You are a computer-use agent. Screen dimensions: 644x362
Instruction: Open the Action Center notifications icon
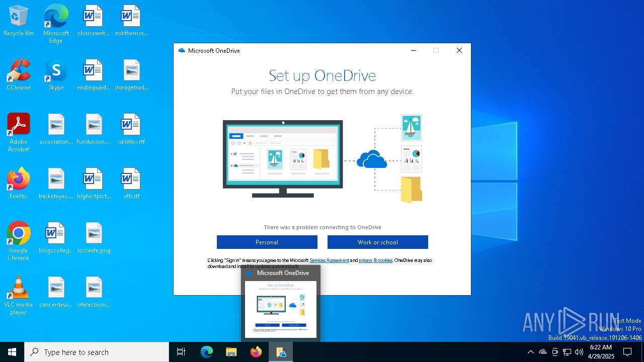point(627,352)
